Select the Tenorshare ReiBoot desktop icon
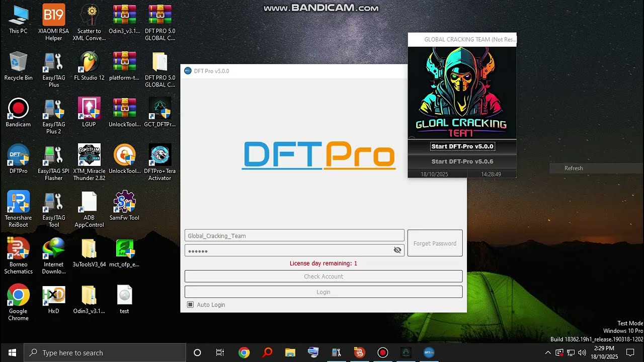The width and height of the screenshot is (644, 362). [x=18, y=209]
